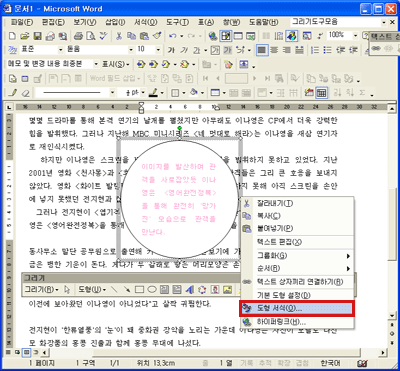Open the 편집(E) menu
This screenshot has height=371, width=400.
[x=53, y=22]
